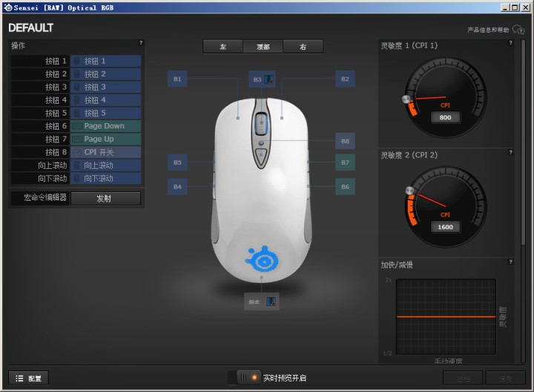Select the B2 button marker

pyautogui.click(x=345, y=79)
